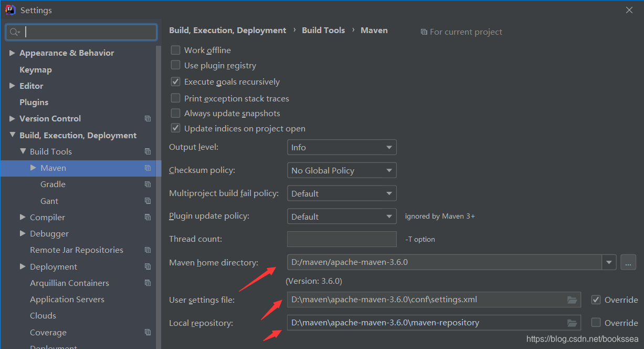This screenshot has width=644, height=349.
Task: Focus the settings search field
Action: 81,32
